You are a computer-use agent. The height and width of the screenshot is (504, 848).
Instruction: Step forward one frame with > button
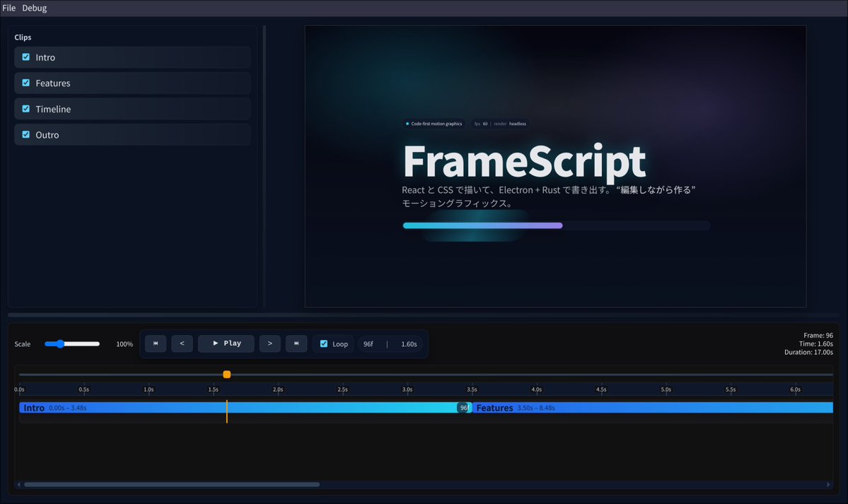point(270,344)
